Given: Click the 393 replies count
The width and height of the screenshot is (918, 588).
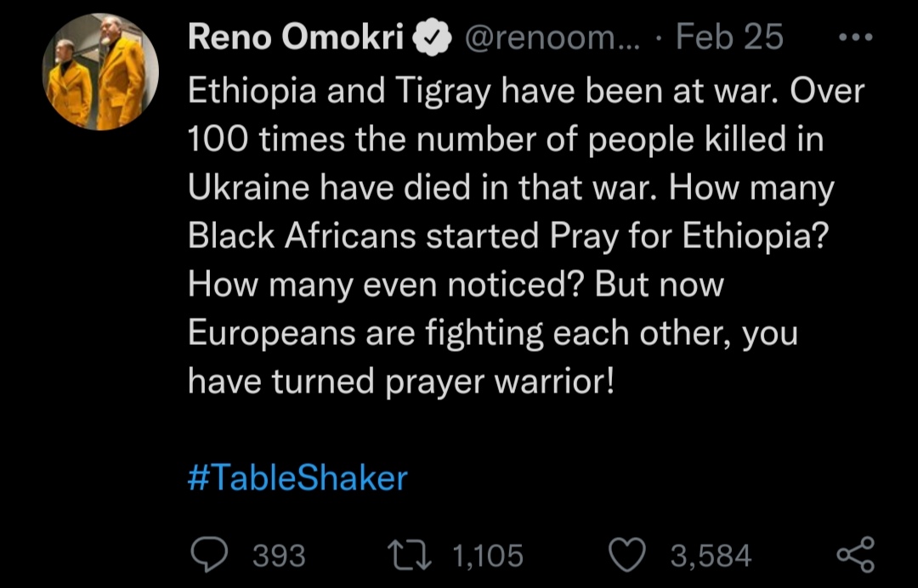Looking at the screenshot, I should (280, 556).
